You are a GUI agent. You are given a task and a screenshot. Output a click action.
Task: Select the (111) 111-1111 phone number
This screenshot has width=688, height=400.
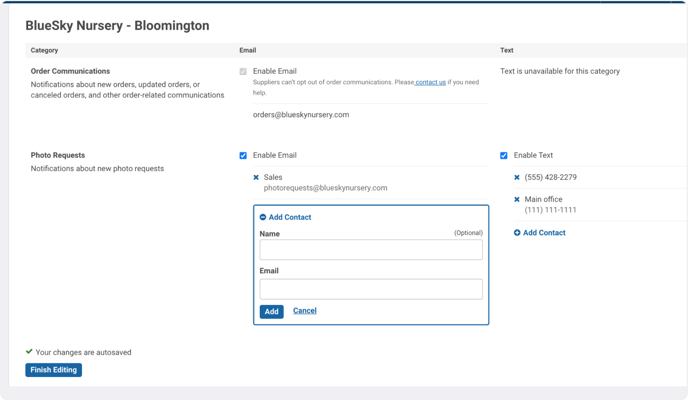550,210
